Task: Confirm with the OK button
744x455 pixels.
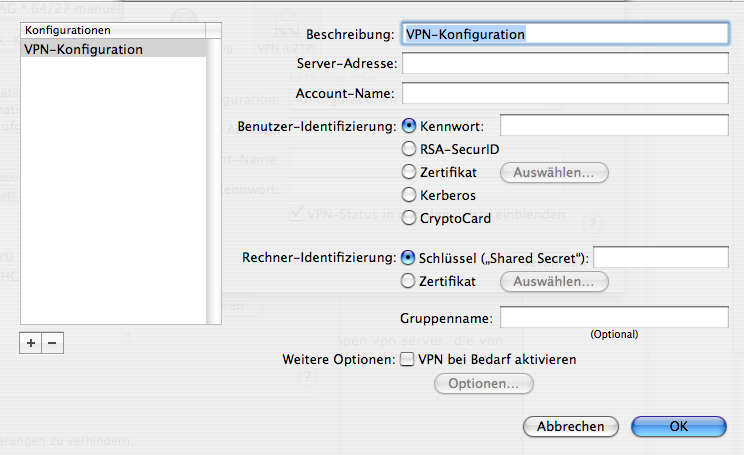Action: tap(679, 426)
